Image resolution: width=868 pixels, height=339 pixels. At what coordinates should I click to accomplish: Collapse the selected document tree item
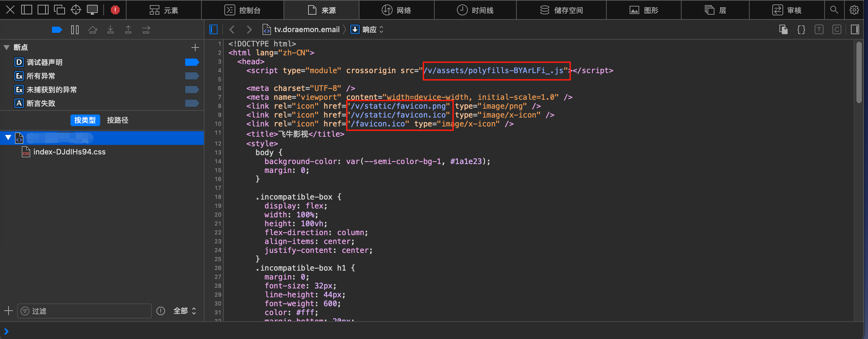(x=8, y=138)
